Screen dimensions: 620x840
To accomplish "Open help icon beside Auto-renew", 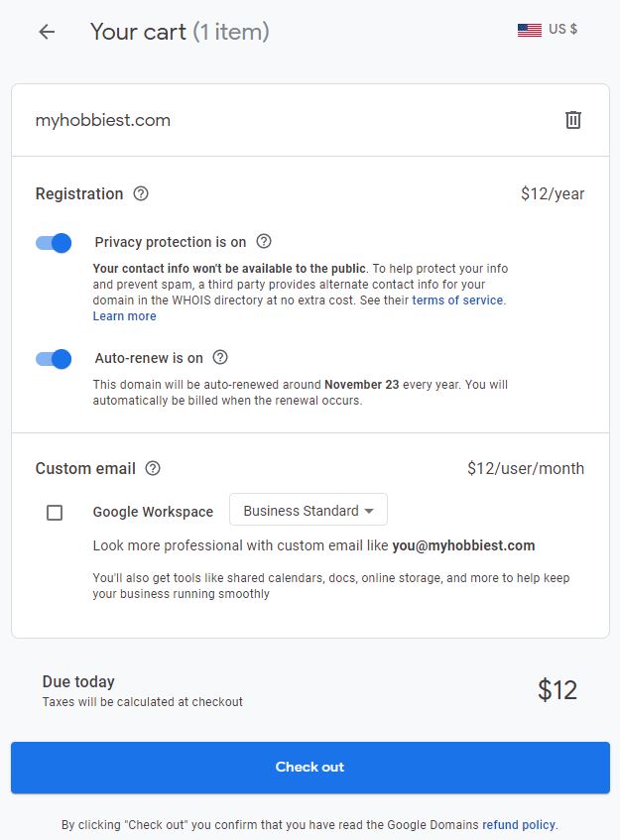I will (x=220, y=357).
